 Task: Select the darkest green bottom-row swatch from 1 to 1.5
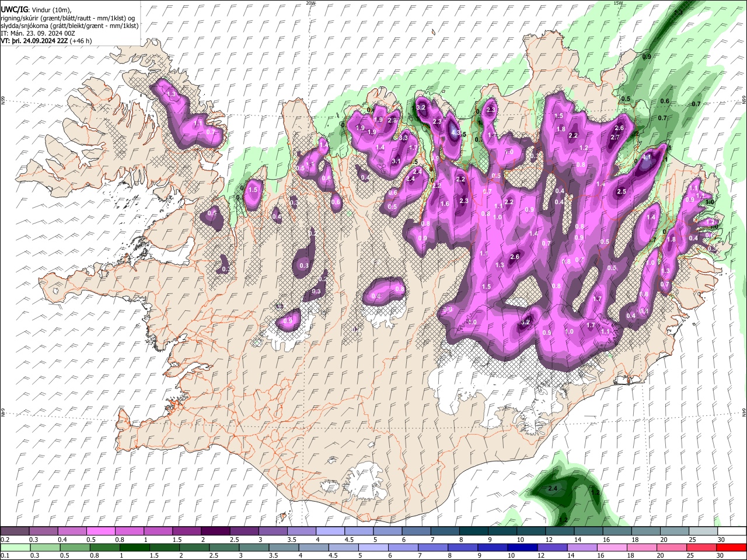pyautogui.click(x=135, y=548)
